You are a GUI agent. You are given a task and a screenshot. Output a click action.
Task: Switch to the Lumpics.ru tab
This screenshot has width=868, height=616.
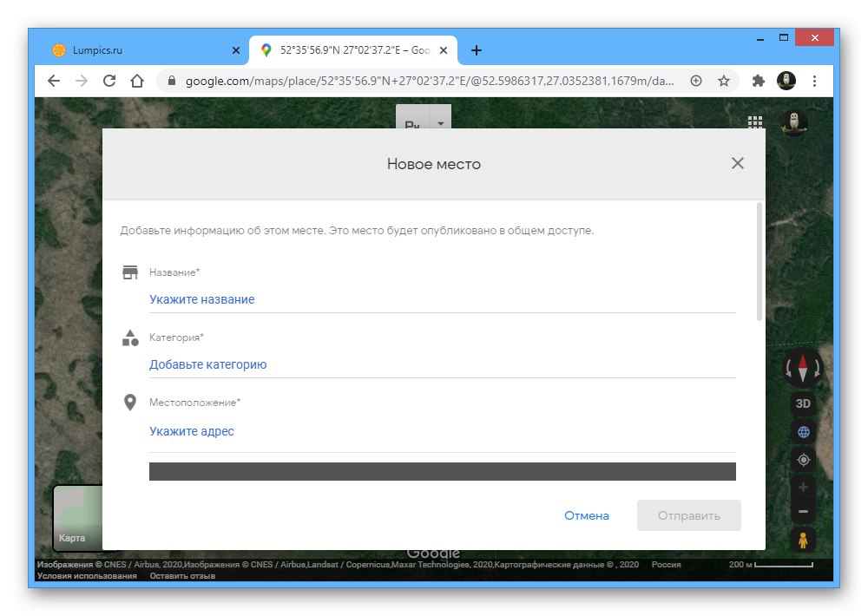coord(141,50)
